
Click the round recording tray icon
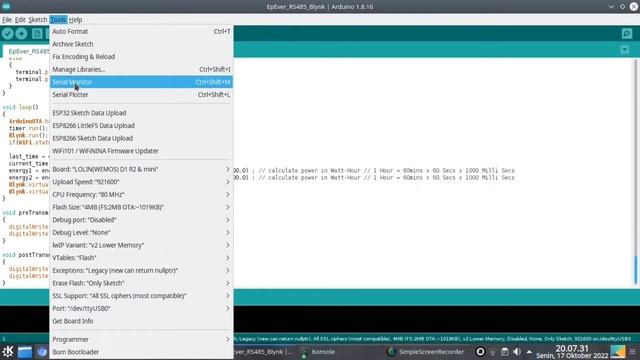click(480, 351)
